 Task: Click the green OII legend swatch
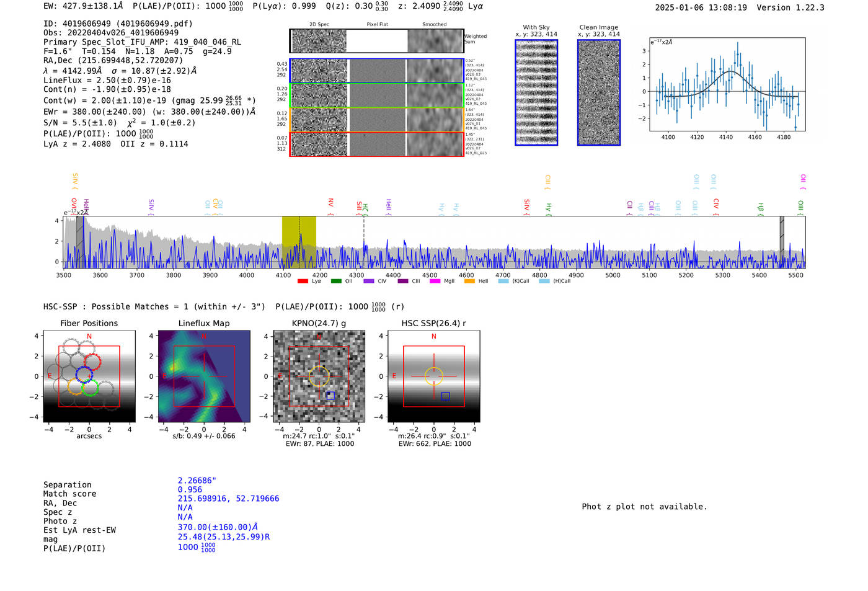336,281
